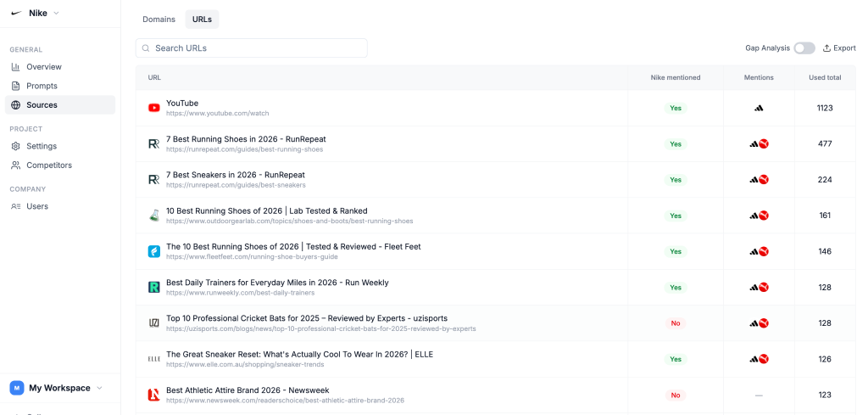This screenshot has width=868, height=415.
Task: Click the 1123 used total value
Action: 825,108
